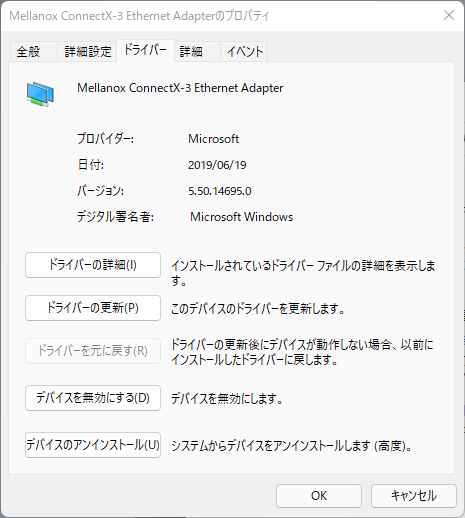465x518 pixels.
Task: Click the network adapter device icon
Action: tap(40, 94)
